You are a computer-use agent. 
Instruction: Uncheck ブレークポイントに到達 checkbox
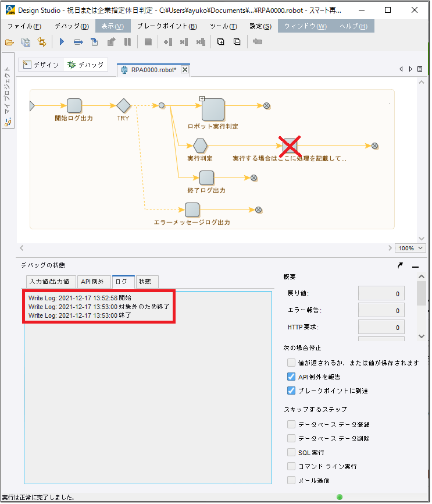pyautogui.click(x=291, y=391)
